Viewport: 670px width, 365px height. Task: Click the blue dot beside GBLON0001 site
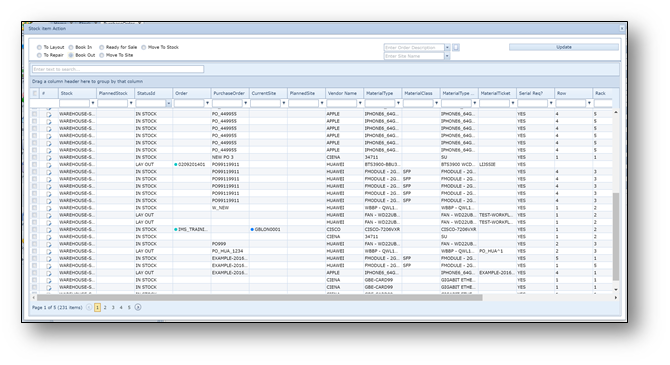[x=252, y=230]
